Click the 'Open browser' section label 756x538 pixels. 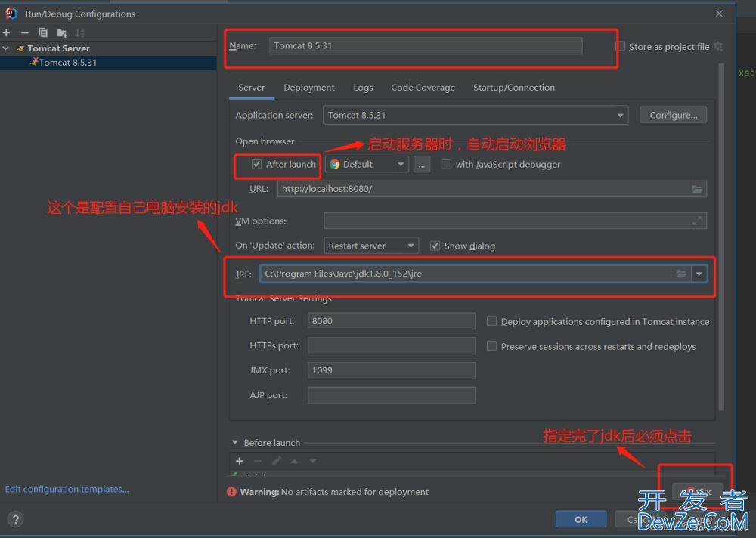[x=265, y=141]
